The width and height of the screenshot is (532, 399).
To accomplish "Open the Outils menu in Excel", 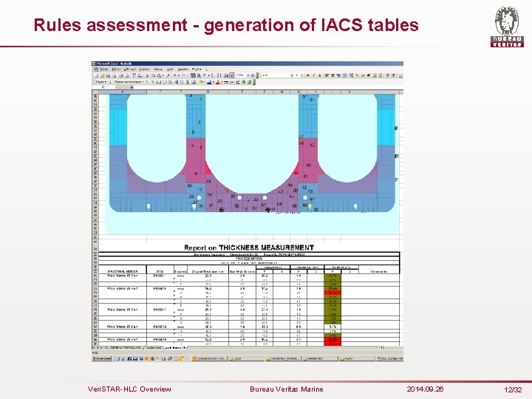I will click(171, 69).
